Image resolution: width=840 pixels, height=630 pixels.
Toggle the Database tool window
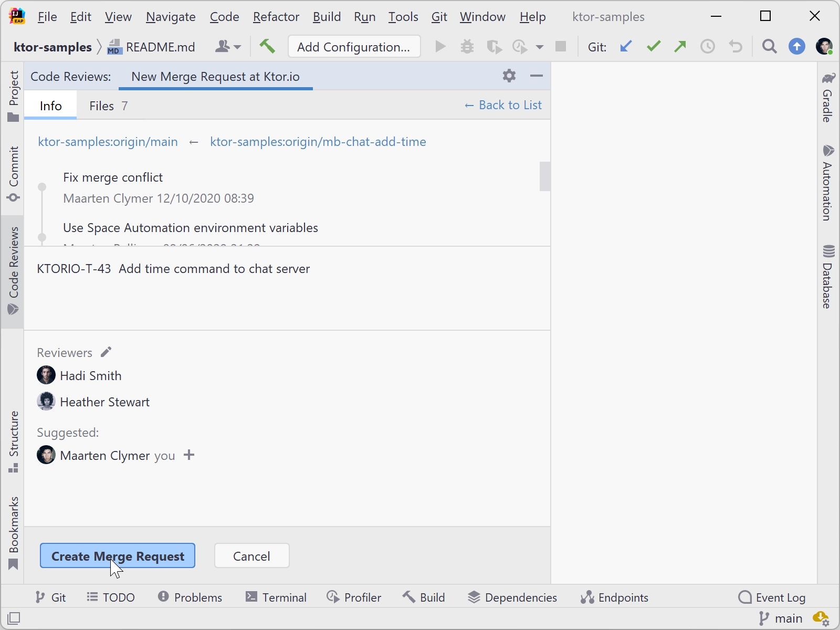click(x=827, y=276)
